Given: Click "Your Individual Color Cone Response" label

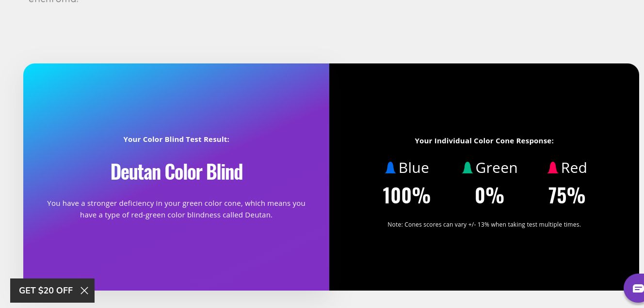Looking at the screenshot, I should pyautogui.click(x=484, y=141).
